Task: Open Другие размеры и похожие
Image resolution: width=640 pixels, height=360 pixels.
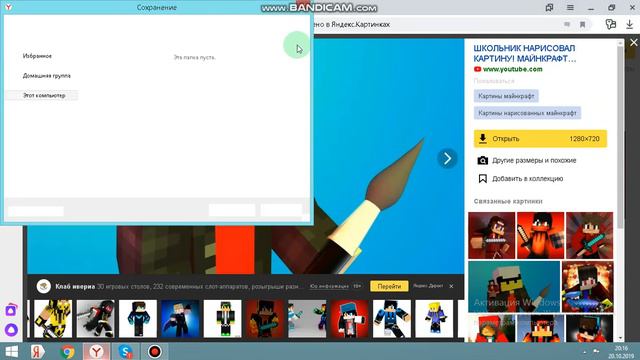Action: tap(534, 160)
